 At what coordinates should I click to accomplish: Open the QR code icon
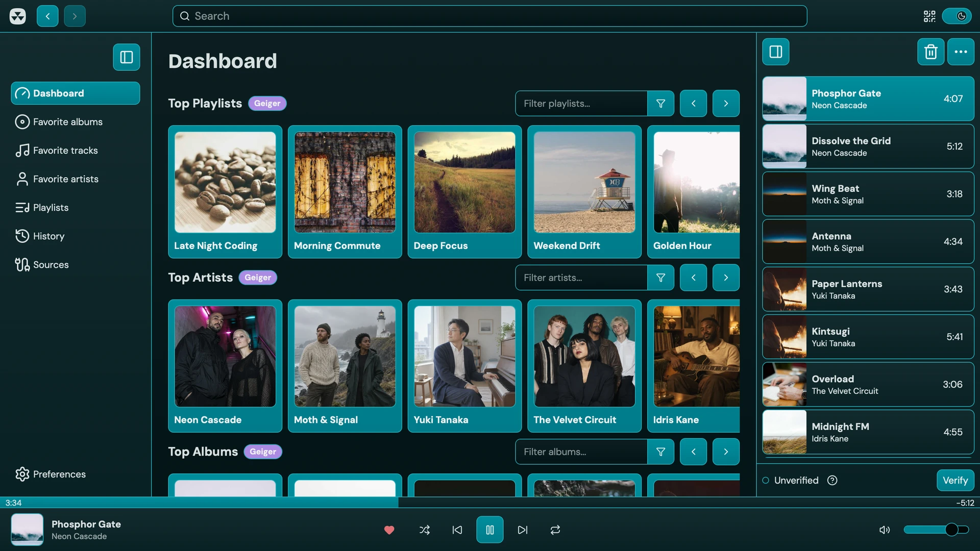pos(929,16)
